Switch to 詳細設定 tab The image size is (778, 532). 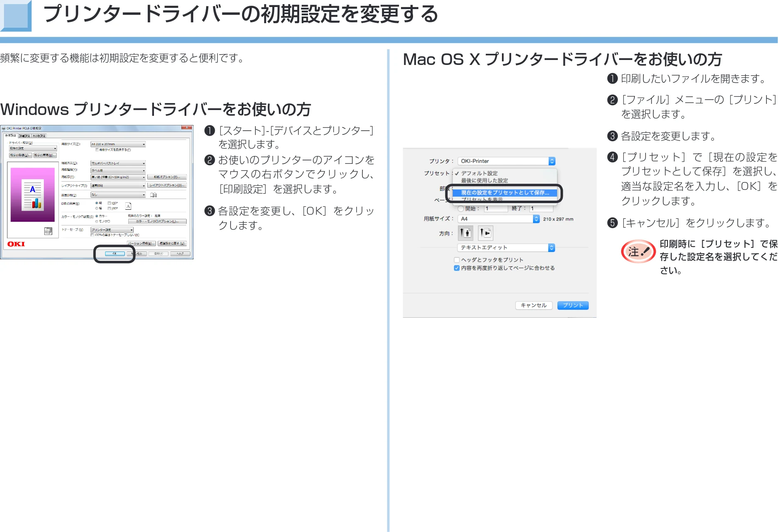24,136
